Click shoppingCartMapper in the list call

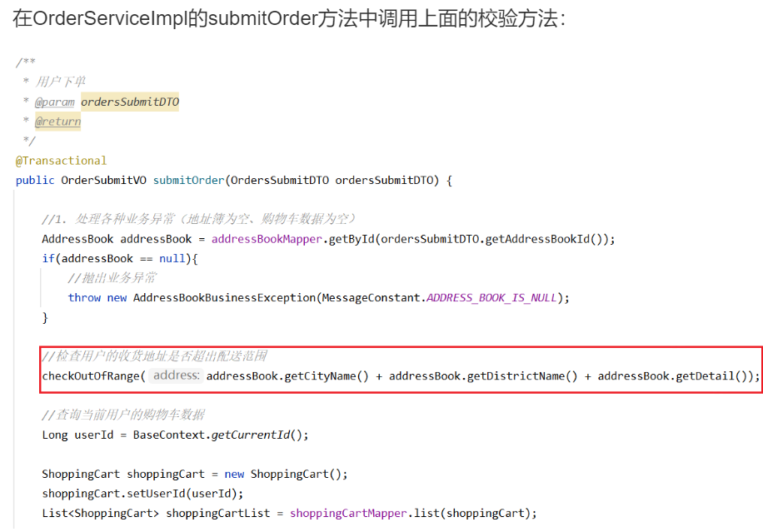point(348,513)
